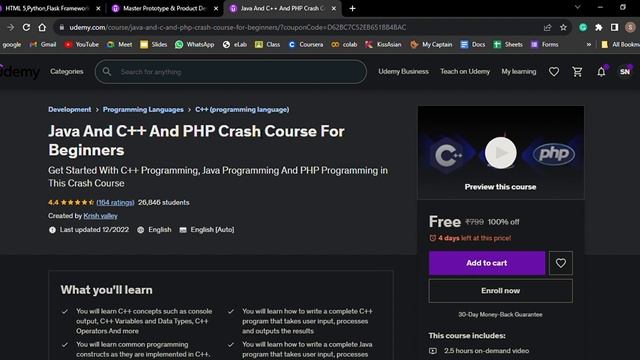Open the WhatsApp bookmark
The image size is (640, 360).
click(195, 44)
